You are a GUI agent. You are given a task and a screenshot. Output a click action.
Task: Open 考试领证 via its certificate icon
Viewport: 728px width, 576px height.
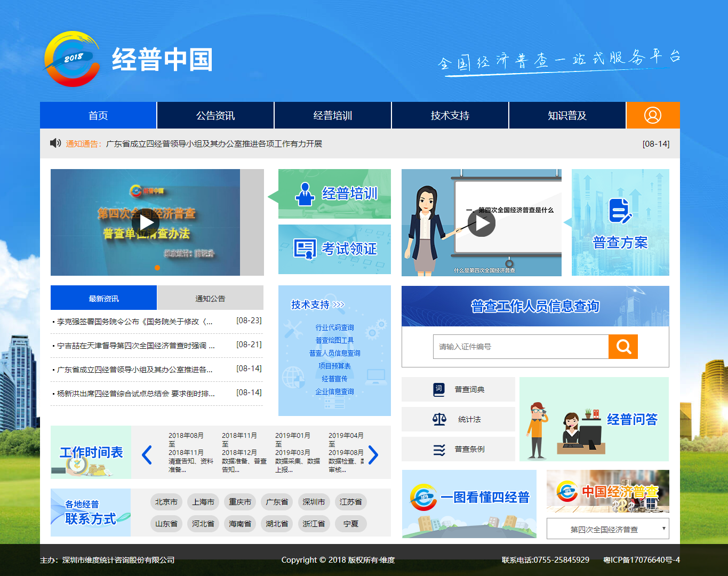tap(304, 249)
